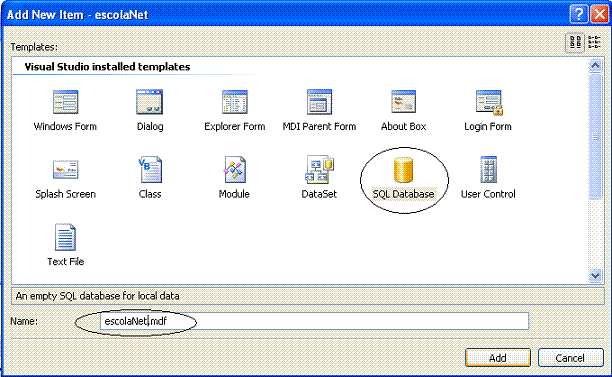Select the Text File template icon
This screenshot has width=612, height=377.
click(x=65, y=237)
